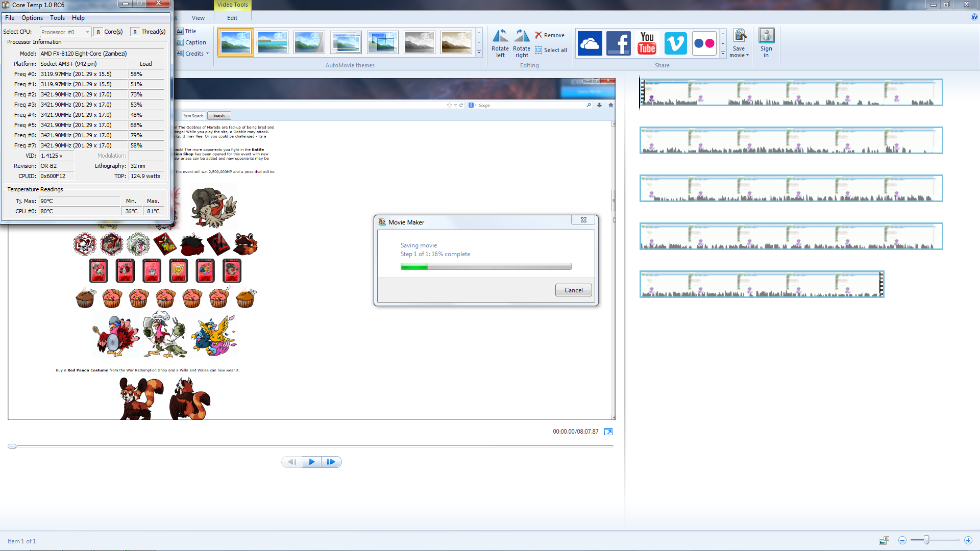Click the Remove red X icon

[x=538, y=35]
